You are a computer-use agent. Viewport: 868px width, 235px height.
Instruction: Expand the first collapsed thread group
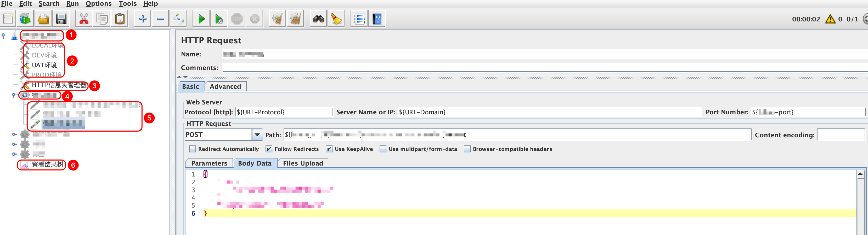[x=14, y=134]
